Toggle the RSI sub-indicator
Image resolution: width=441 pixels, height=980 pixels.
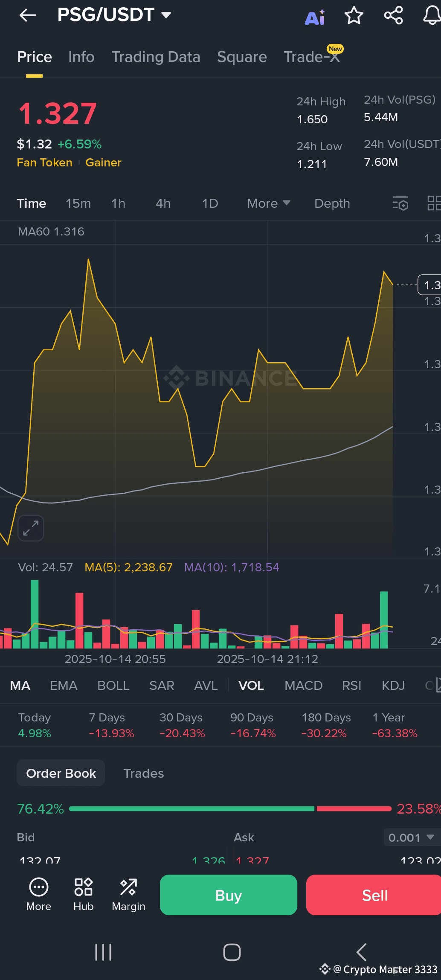click(x=351, y=686)
